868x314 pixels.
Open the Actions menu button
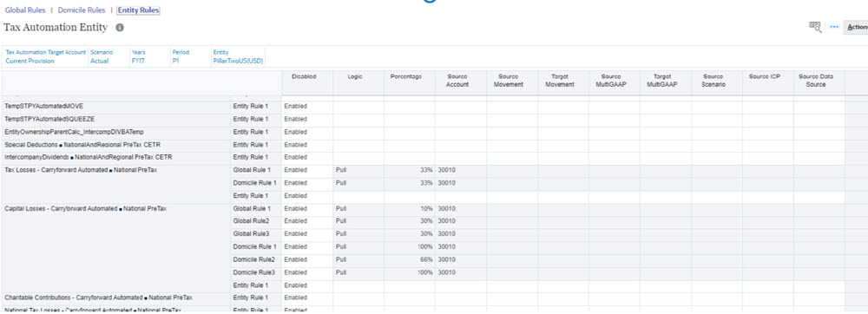click(x=856, y=27)
